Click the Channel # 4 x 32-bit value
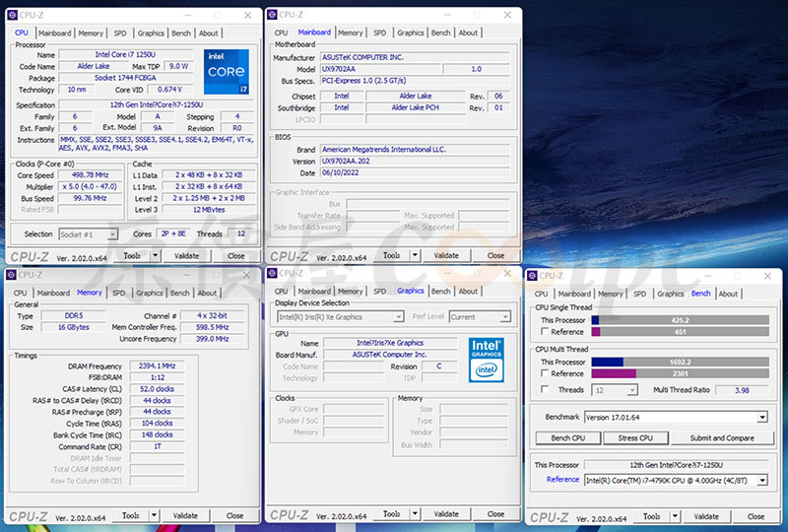Screen dimensions: 788x532 [x=213, y=315]
